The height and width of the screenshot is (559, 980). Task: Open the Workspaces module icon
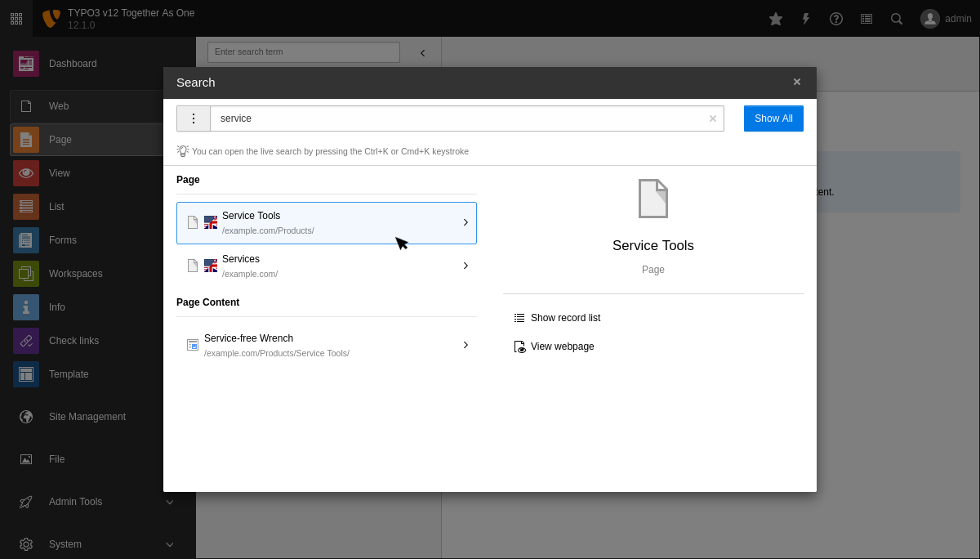point(25,273)
